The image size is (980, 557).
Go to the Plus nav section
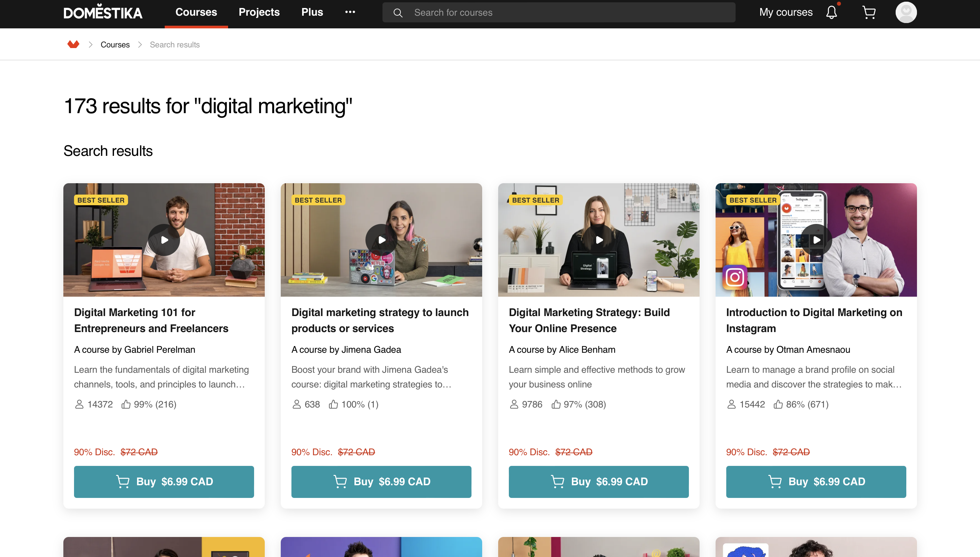coord(312,12)
